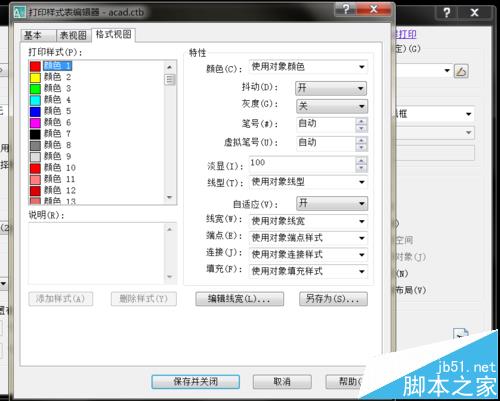Click the 虚拟笔号(U) field showing 自动
The image size is (500, 401).
click(x=326, y=144)
